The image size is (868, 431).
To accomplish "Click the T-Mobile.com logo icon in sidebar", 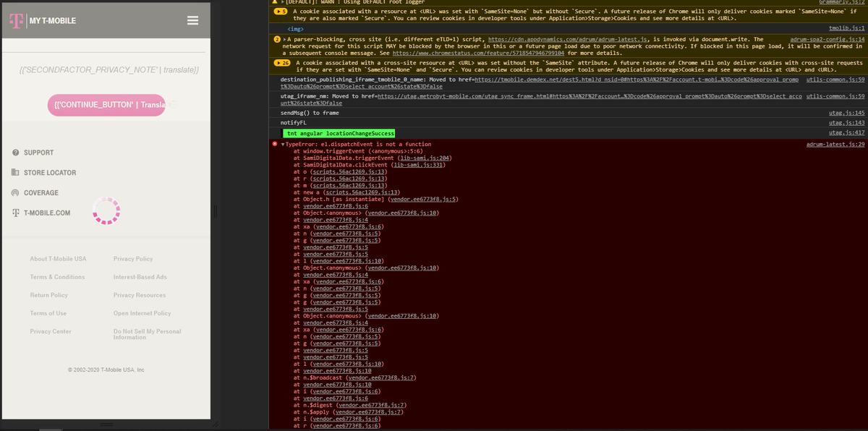I will (16, 213).
